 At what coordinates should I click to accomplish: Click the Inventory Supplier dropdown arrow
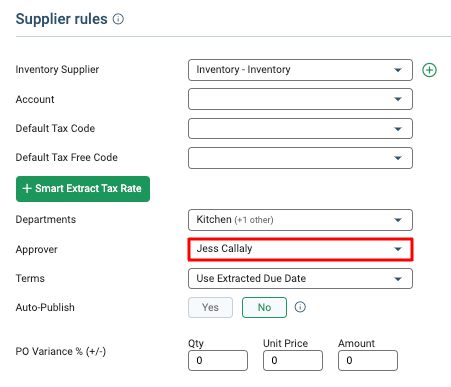[x=398, y=70]
